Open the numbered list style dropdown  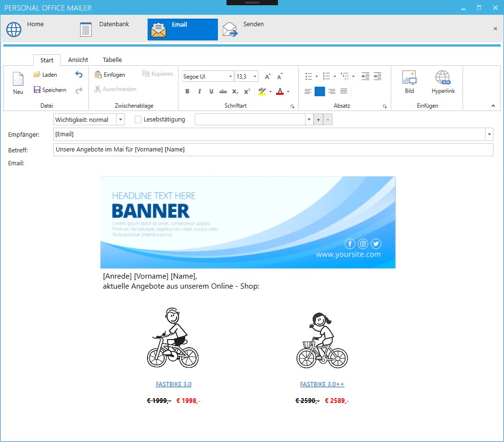(x=335, y=77)
